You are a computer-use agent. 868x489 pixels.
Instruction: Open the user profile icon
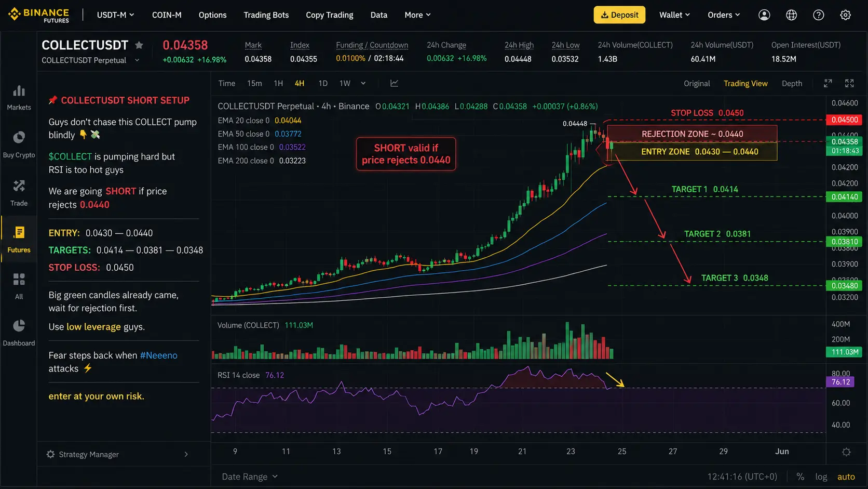coord(764,15)
